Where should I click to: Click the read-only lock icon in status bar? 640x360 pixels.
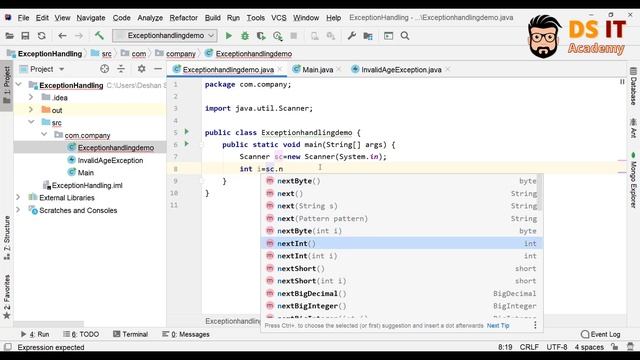tap(615, 347)
